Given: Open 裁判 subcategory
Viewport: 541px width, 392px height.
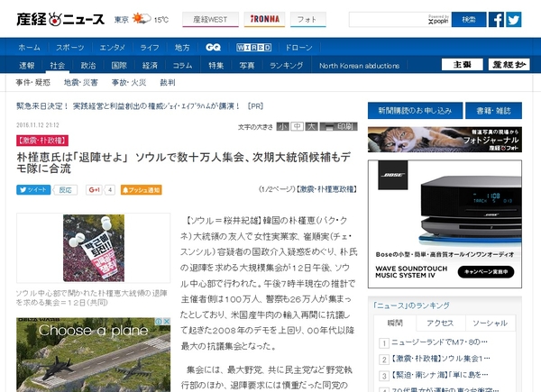Looking at the screenshot, I should pos(168,82).
